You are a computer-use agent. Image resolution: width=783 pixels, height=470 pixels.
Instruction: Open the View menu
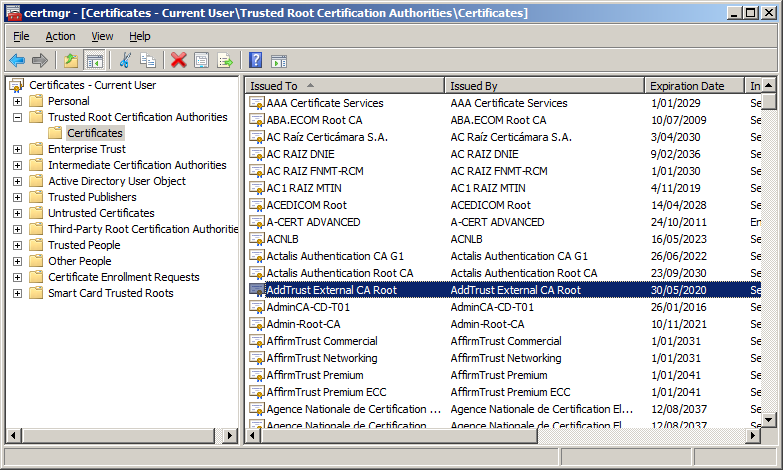[x=102, y=36]
